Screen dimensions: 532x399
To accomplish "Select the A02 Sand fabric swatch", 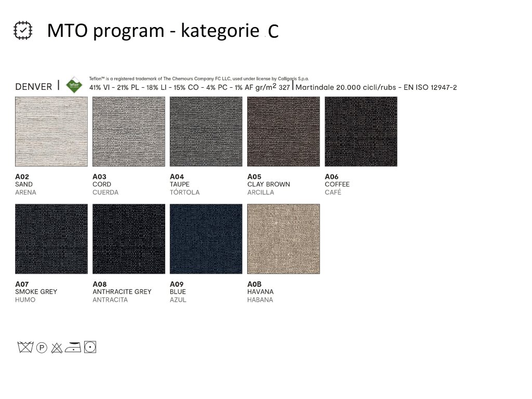I will [51, 131].
